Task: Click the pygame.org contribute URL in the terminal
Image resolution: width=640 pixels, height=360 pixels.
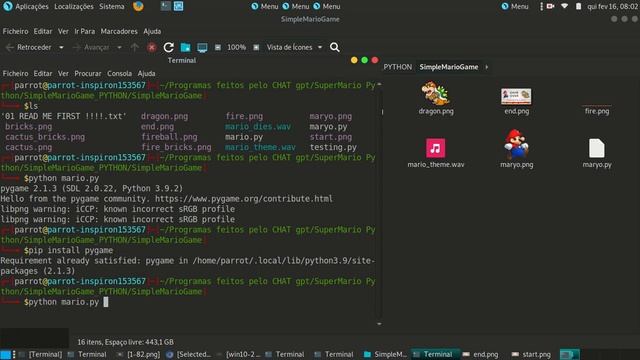Action: click(244, 199)
